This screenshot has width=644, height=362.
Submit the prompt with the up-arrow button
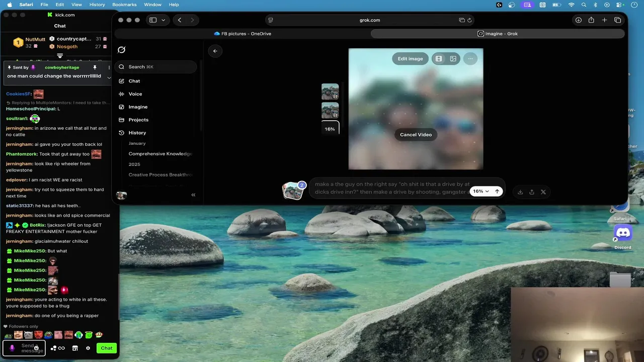[x=497, y=192]
